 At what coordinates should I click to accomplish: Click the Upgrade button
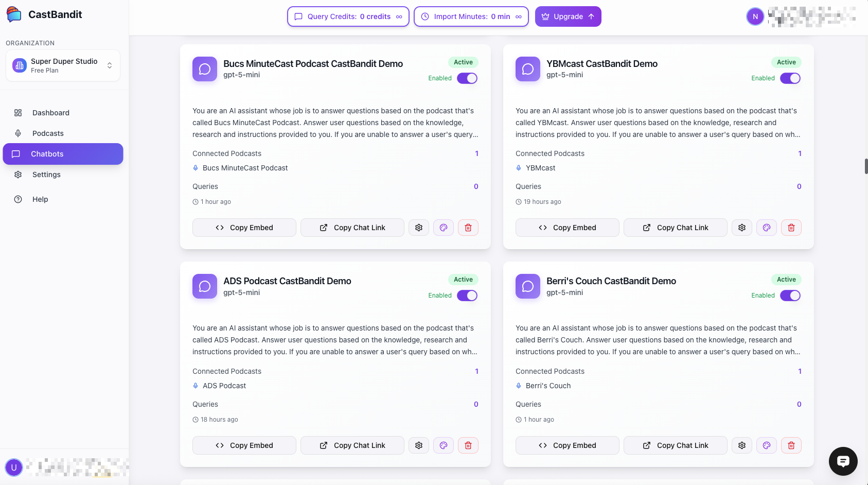568,16
